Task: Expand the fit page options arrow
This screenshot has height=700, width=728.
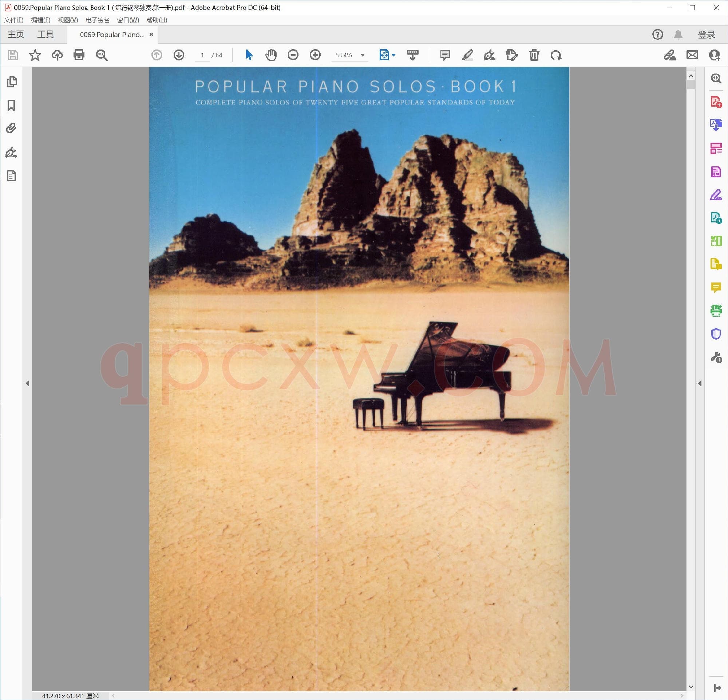Action: 394,55
